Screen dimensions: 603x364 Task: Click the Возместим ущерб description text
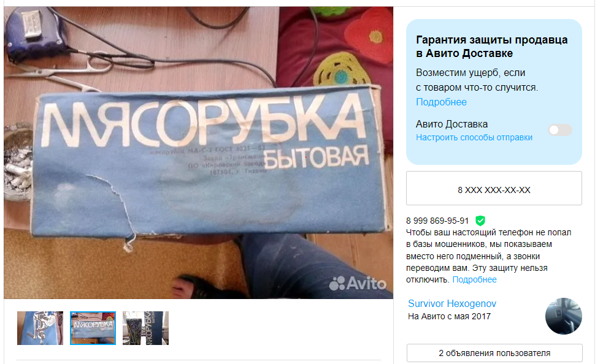[477, 80]
